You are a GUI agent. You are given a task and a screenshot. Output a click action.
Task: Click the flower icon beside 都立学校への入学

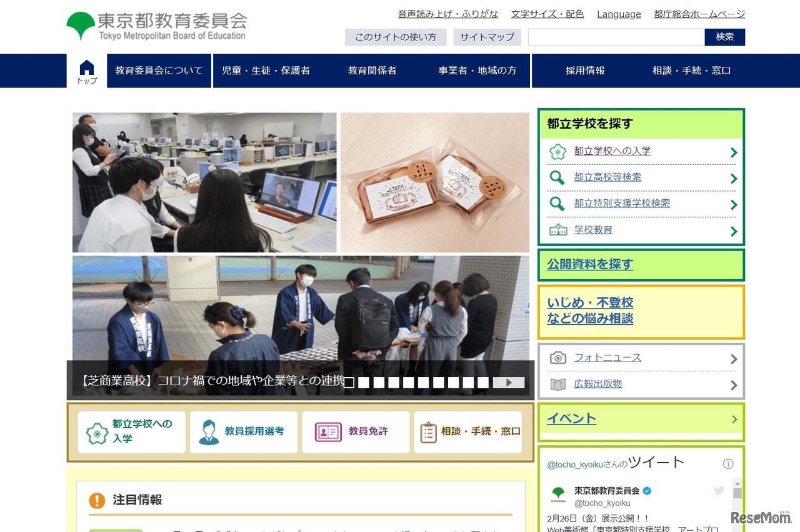tap(559, 151)
